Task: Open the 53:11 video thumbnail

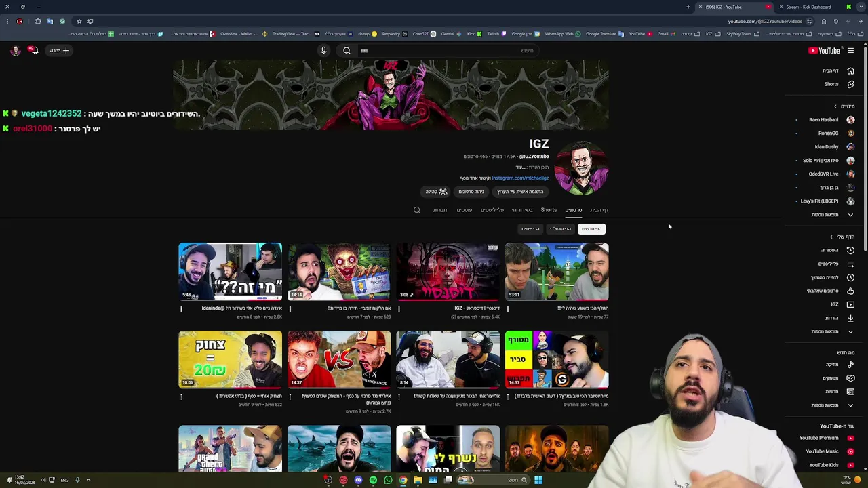Action: point(557,271)
